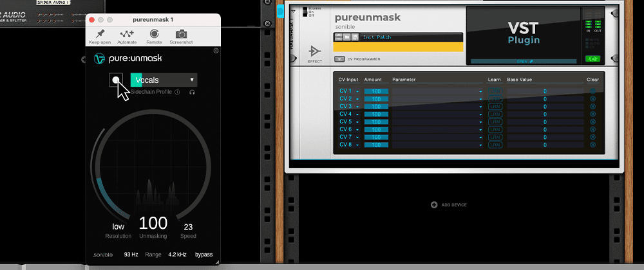
Task: Open the Parameter dropdown for CV 8
Action: [x=437, y=145]
